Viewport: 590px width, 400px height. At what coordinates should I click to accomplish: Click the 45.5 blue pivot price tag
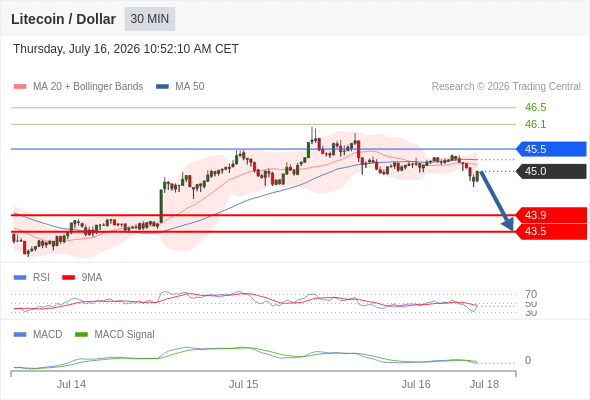(x=551, y=149)
